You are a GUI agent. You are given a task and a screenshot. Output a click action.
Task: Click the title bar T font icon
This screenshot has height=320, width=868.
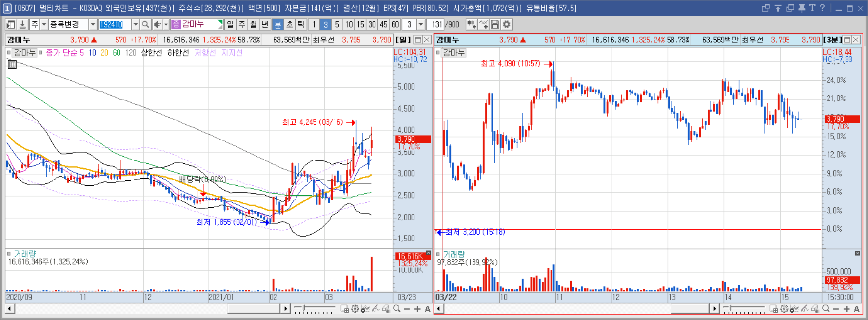pyautogui.click(x=812, y=8)
